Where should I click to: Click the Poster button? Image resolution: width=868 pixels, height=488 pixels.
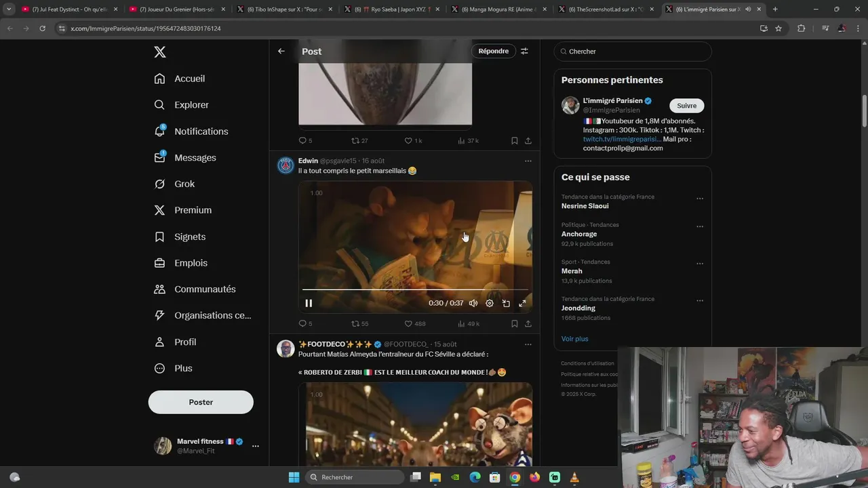pos(201,402)
